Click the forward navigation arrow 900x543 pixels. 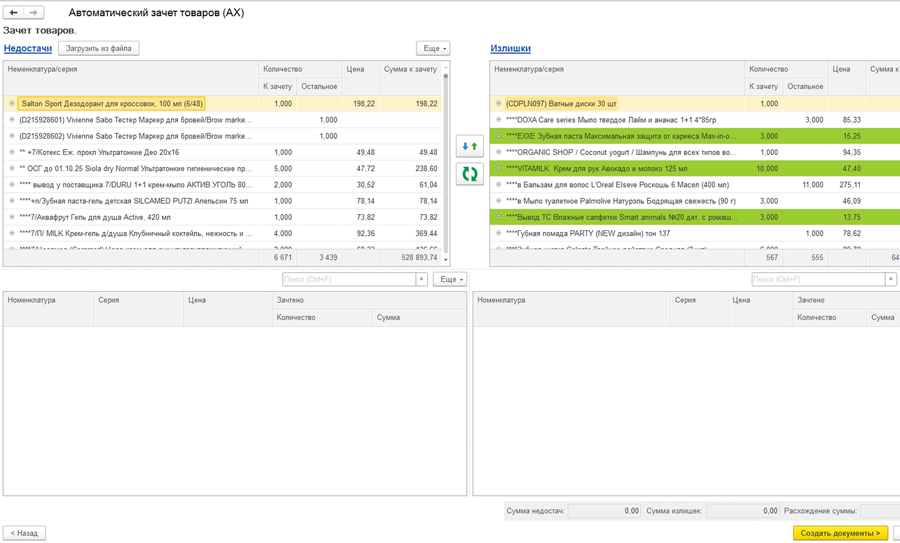33,13
